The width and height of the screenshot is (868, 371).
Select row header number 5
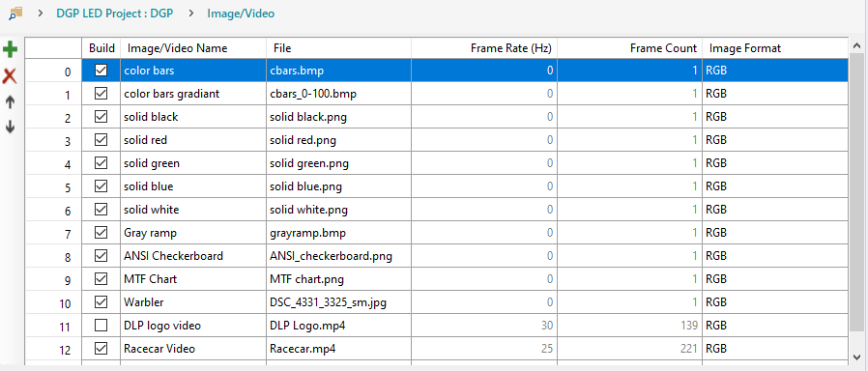pyautogui.click(x=54, y=186)
